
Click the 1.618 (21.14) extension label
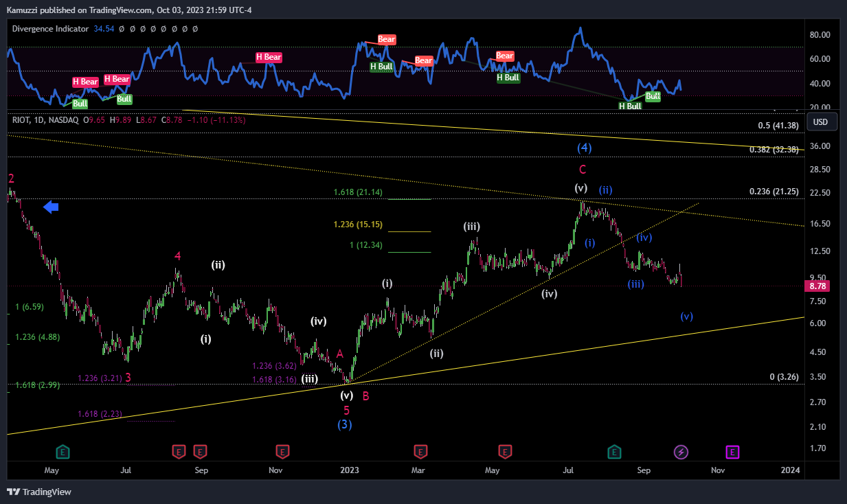pos(358,192)
